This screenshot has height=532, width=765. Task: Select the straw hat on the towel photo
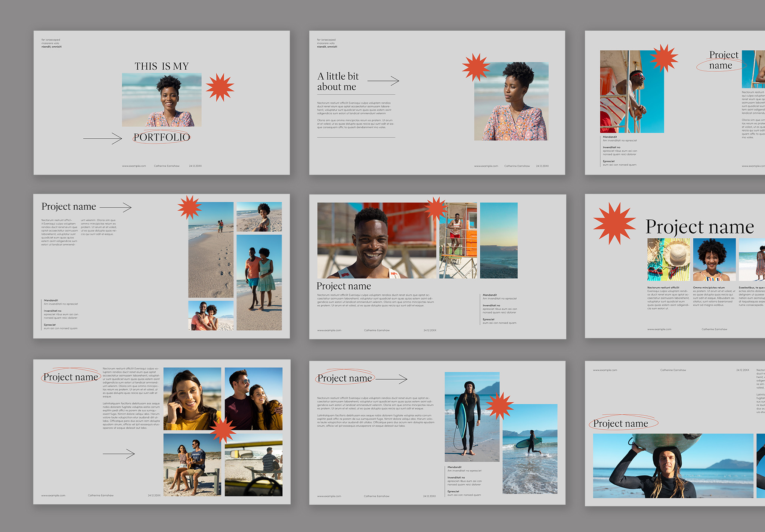(669, 260)
